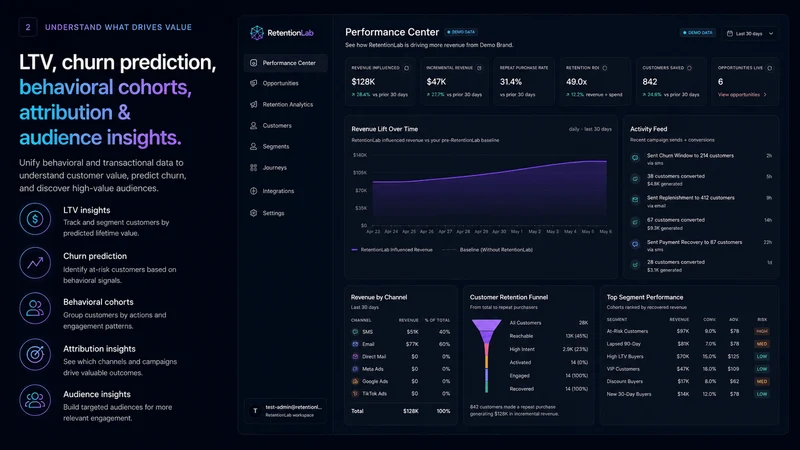
Task: Select the Discount Buyers segment row
Action: pyautogui.click(x=688, y=381)
